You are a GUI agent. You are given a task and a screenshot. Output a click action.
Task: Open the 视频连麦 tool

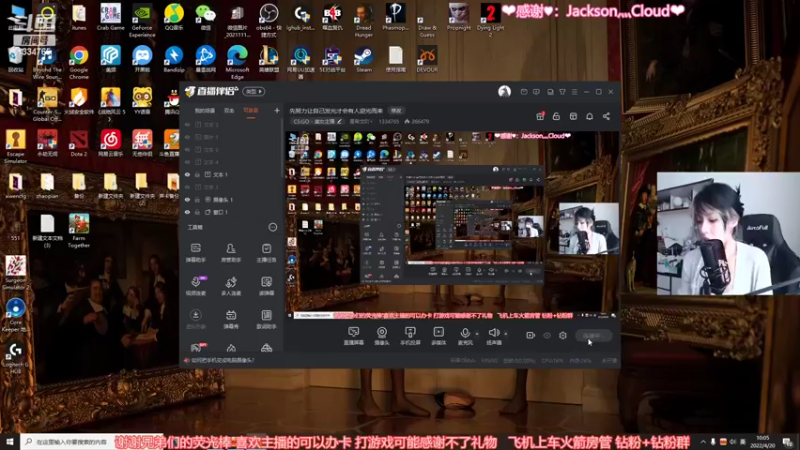(x=195, y=286)
